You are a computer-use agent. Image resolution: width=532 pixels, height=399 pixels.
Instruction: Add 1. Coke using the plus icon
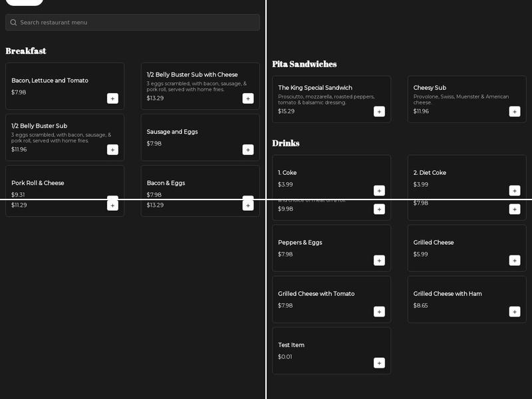click(379, 190)
